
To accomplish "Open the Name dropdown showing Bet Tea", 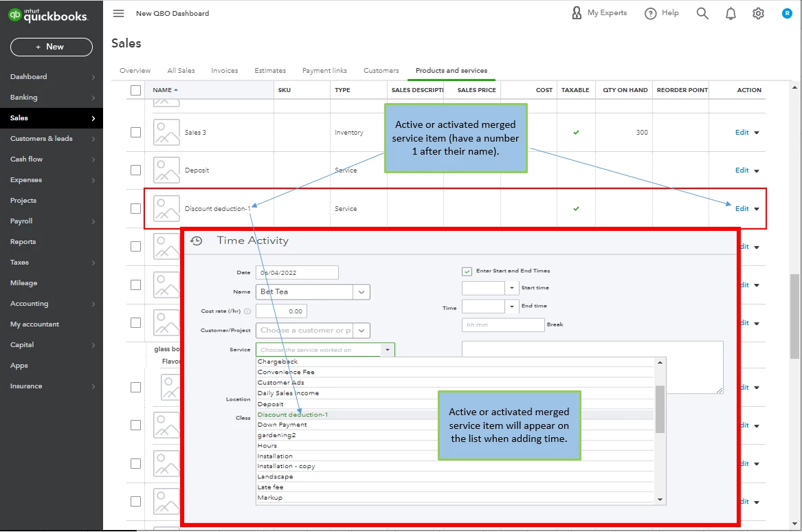I will [x=361, y=292].
